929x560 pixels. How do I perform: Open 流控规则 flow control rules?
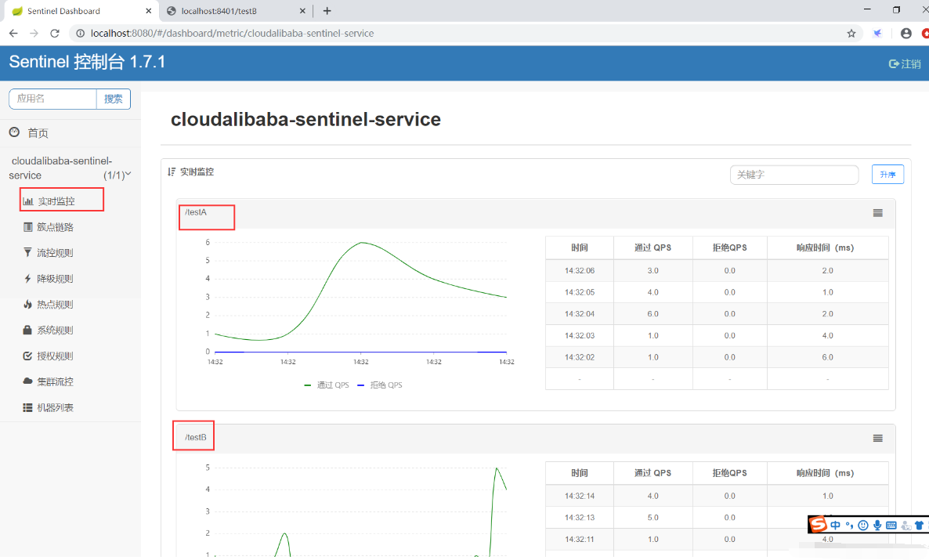54,253
